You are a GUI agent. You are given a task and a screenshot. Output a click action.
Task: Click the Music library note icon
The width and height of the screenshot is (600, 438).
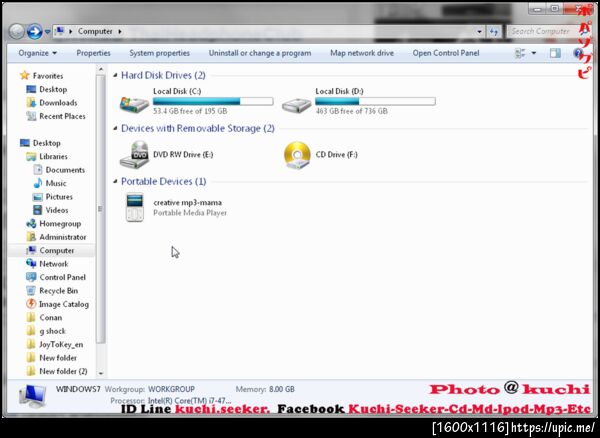coord(38,183)
